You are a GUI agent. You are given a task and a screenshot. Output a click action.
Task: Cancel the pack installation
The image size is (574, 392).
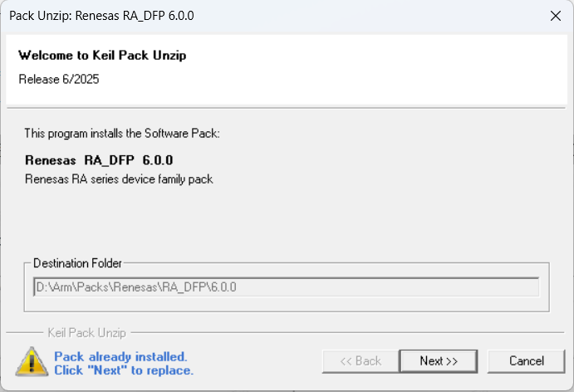click(526, 361)
